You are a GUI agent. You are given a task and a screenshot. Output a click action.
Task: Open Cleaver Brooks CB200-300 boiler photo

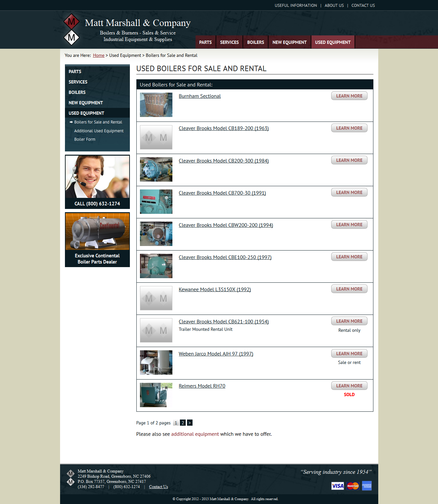[156, 169]
